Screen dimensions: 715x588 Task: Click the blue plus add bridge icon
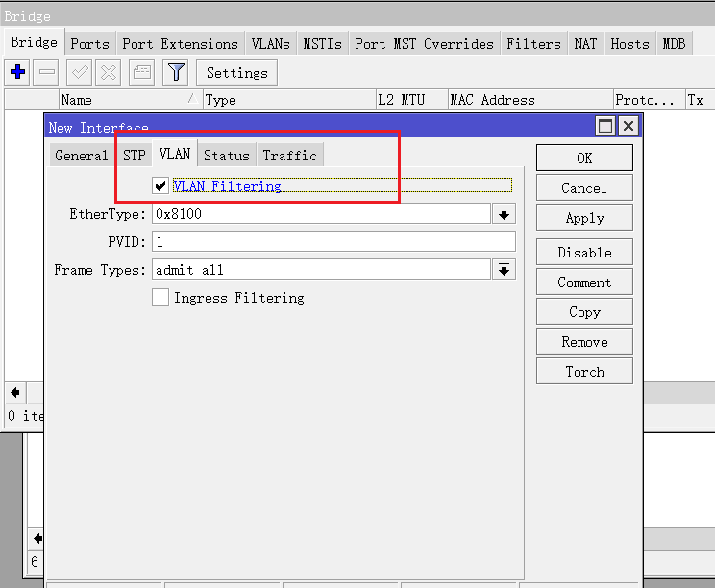17,72
